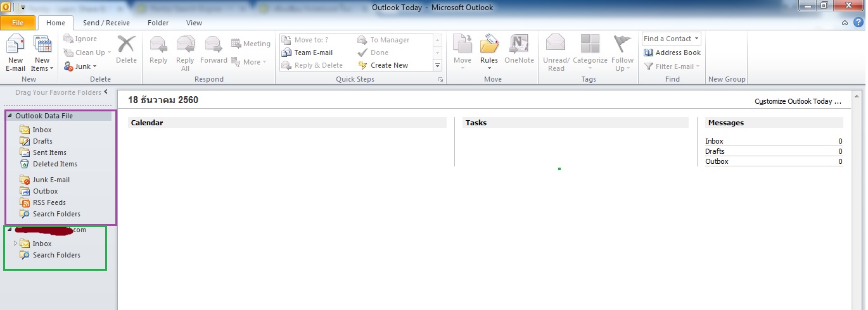Switch to the Folder tab
This screenshot has width=868, height=310.
coord(158,23)
